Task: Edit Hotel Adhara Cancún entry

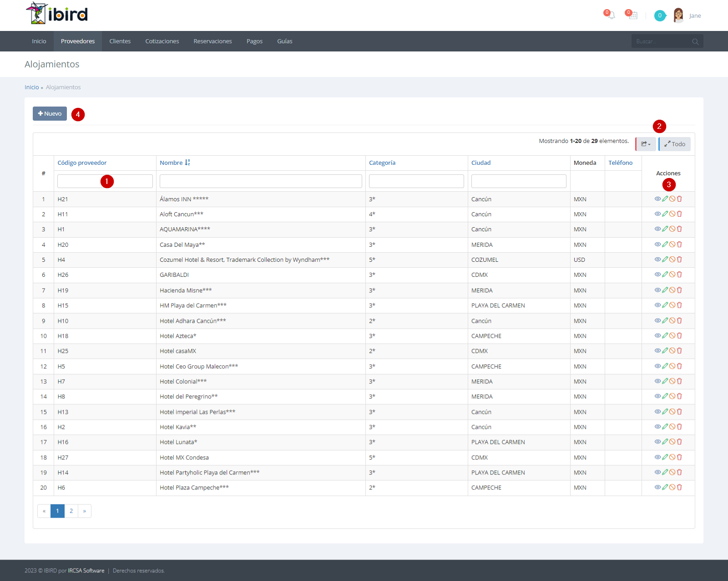Action: click(665, 321)
